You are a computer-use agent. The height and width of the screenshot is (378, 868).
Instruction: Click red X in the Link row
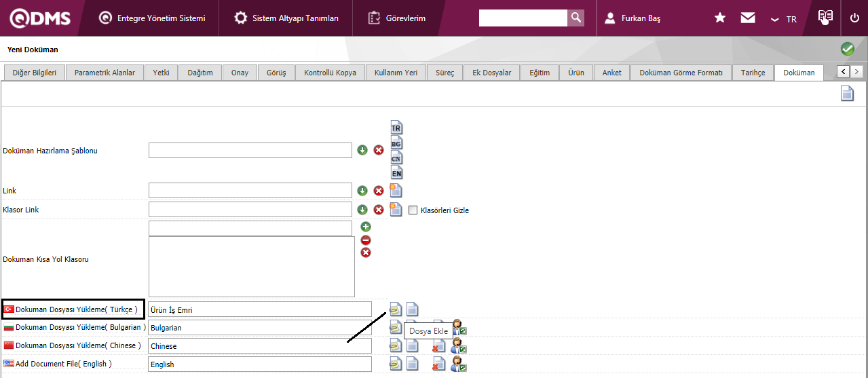coord(379,191)
